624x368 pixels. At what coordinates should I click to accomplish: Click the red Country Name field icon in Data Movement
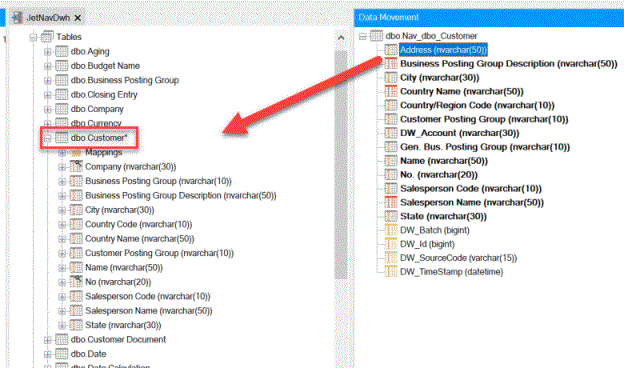[x=391, y=92]
